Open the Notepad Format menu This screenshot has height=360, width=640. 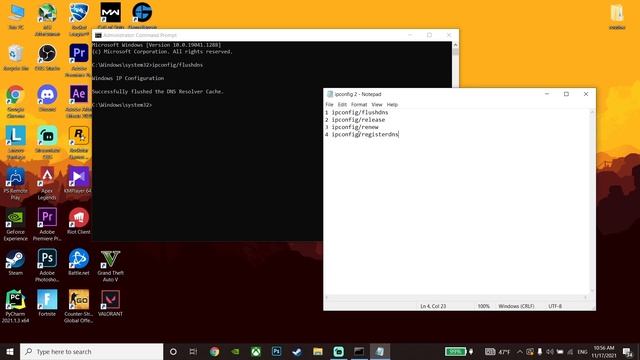click(359, 104)
